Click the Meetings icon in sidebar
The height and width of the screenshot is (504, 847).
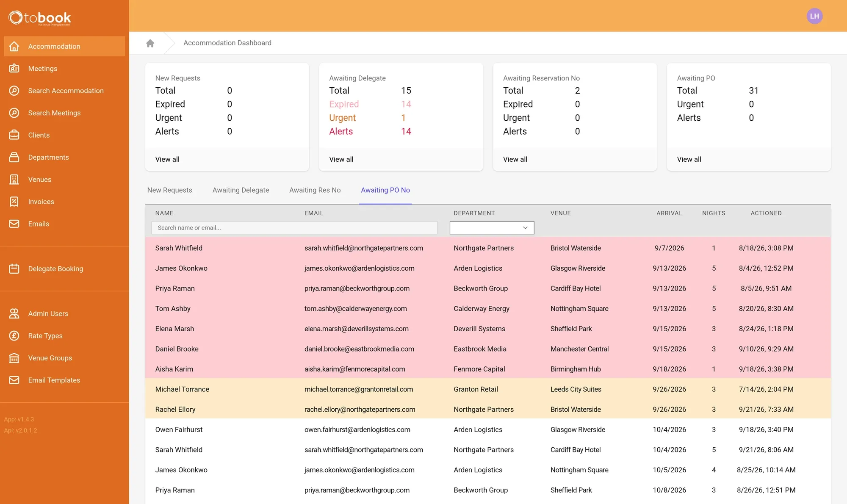(x=14, y=68)
